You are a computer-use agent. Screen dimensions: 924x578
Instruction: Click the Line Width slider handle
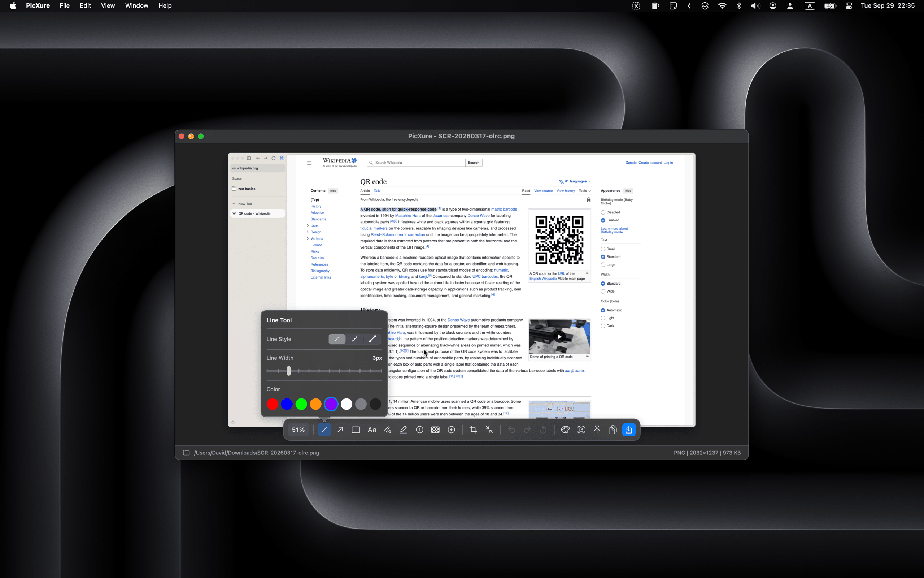click(289, 370)
